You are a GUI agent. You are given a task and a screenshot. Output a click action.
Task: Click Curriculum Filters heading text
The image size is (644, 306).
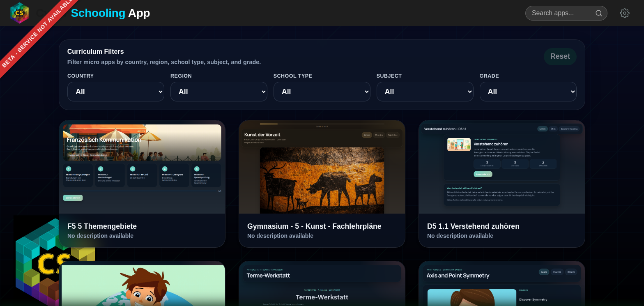(96, 52)
